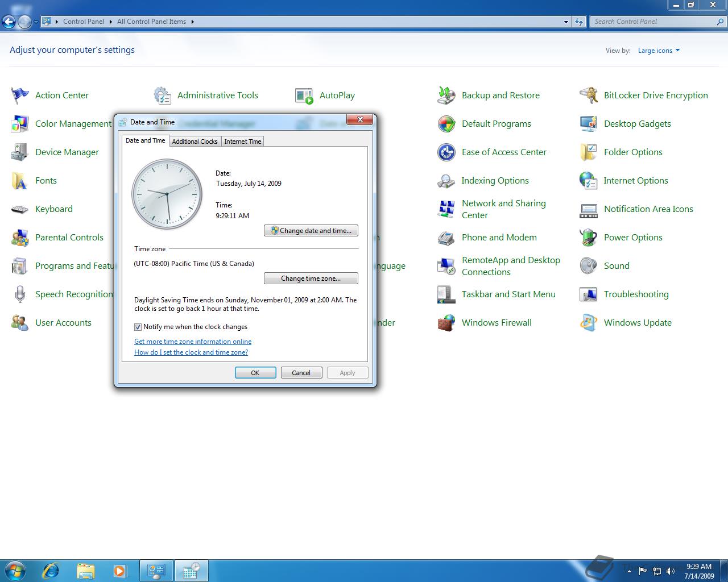This screenshot has height=582, width=728.
Task: Open Troubleshooting icon
Action: click(x=589, y=294)
